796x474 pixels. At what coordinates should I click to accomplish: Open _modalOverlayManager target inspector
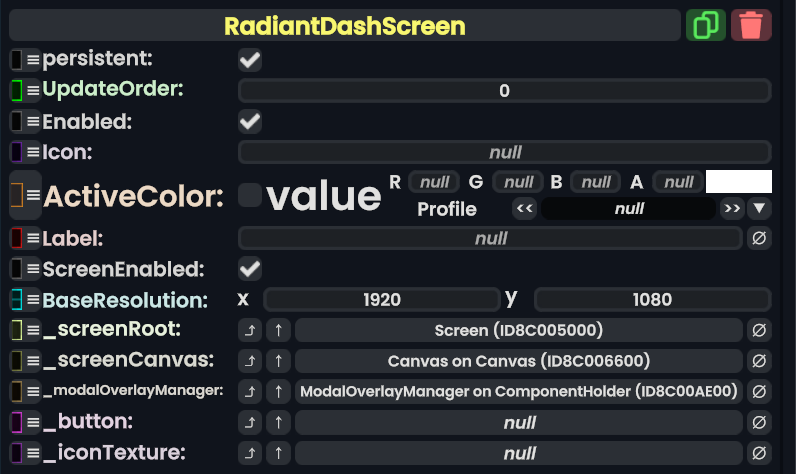point(250,391)
